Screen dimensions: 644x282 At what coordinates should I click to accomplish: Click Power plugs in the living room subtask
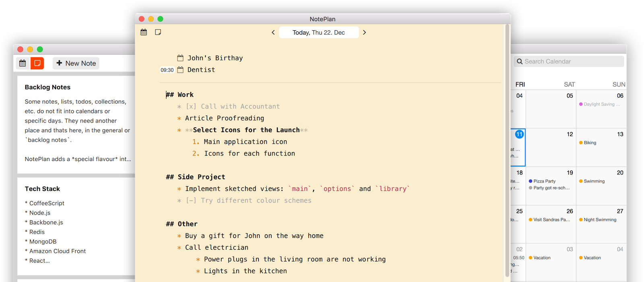295,259
